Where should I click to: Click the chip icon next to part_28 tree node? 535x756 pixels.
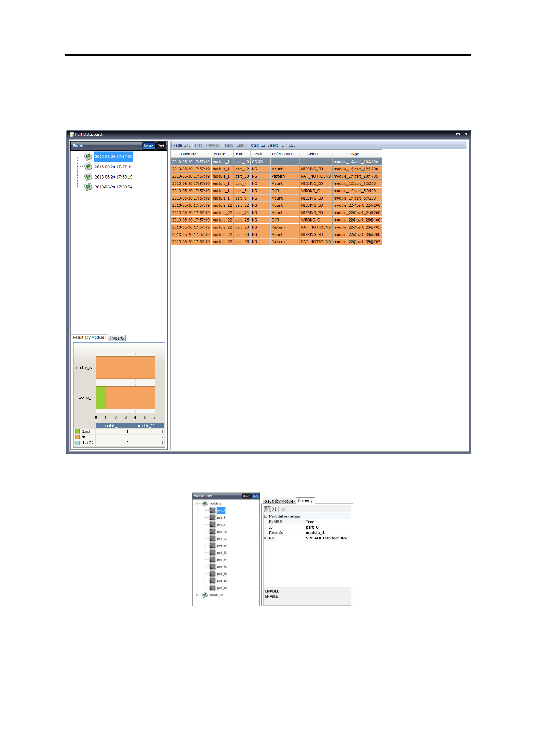(x=213, y=574)
